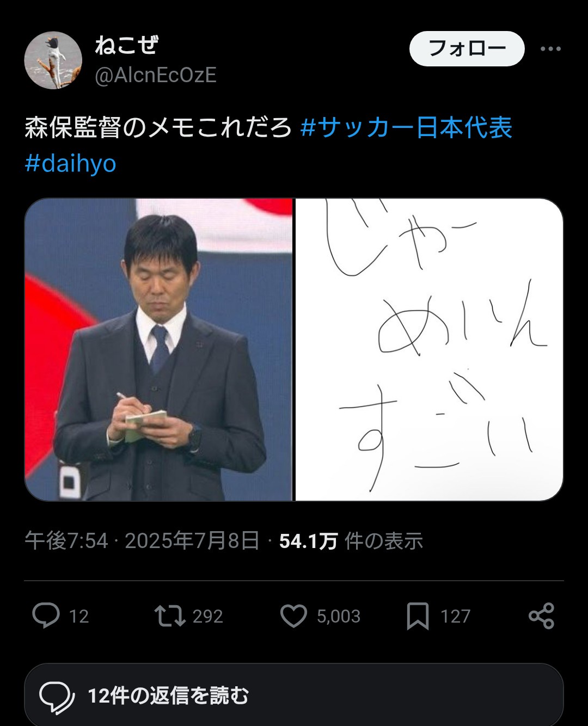Image resolution: width=588 pixels, height=726 pixels.
Task: Like the post with heart icon
Action: [294, 616]
